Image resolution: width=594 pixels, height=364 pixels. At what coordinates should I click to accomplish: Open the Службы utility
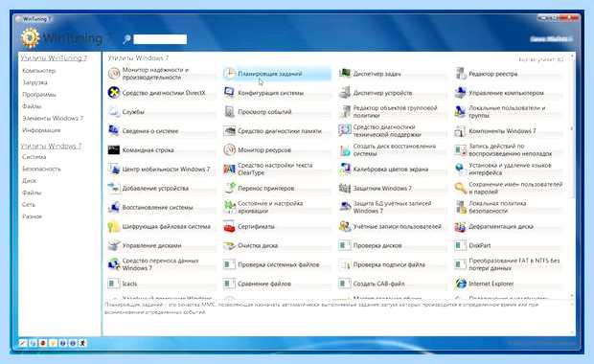161,112
